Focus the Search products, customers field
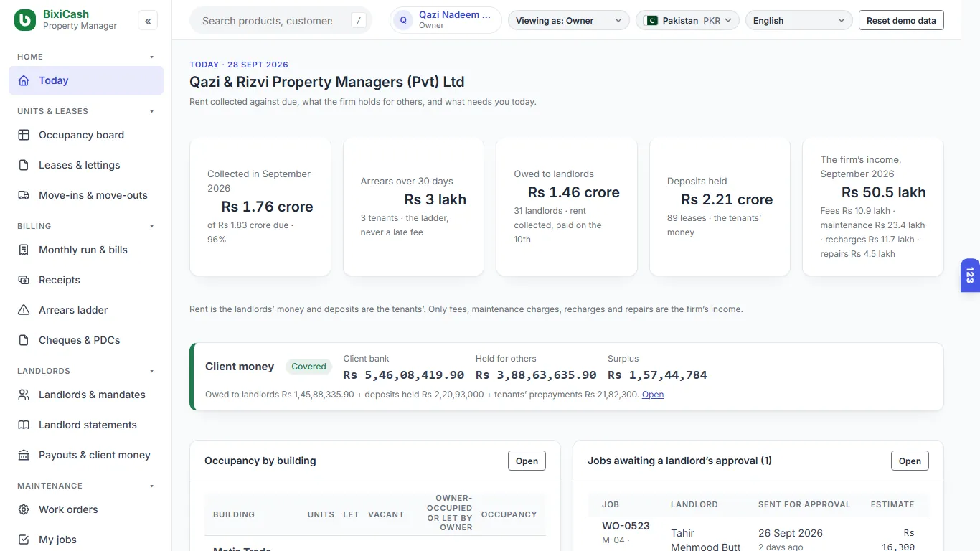Viewport: 980px width, 551px height. click(x=267, y=21)
